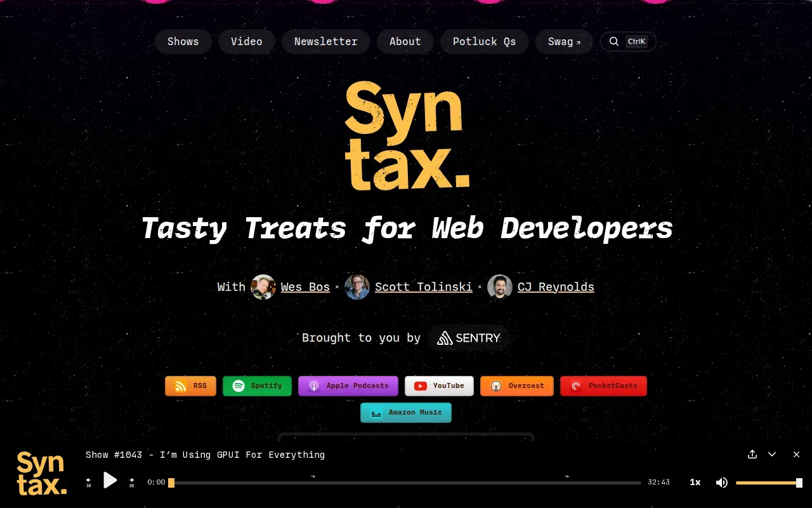
Task: Close the audio player
Action: (797, 454)
